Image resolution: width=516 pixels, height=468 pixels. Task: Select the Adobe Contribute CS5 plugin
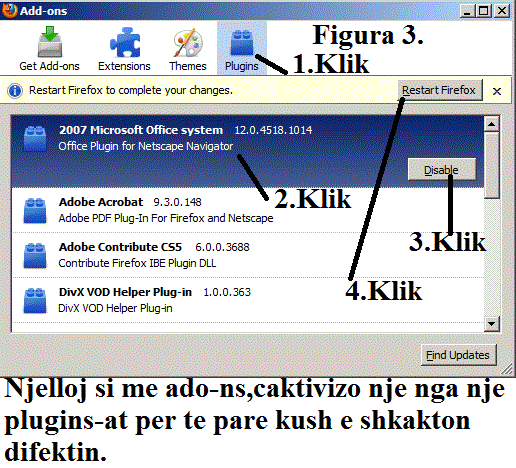(x=248, y=255)
